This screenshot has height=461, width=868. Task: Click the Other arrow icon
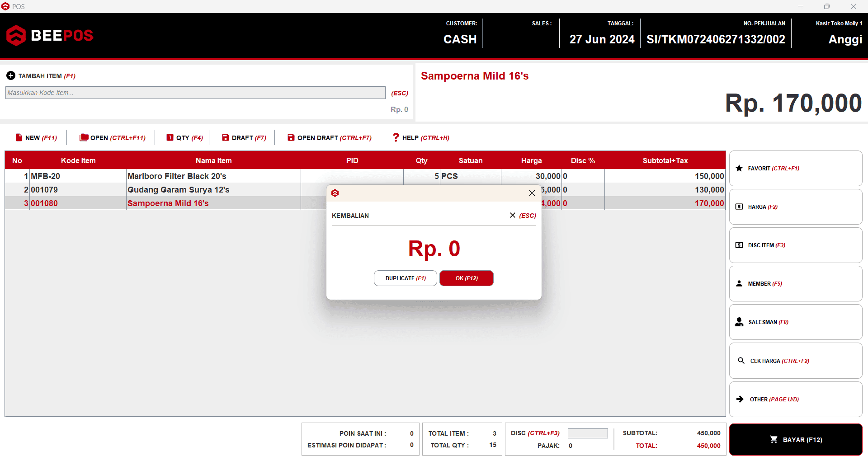[x=740, y=399]
